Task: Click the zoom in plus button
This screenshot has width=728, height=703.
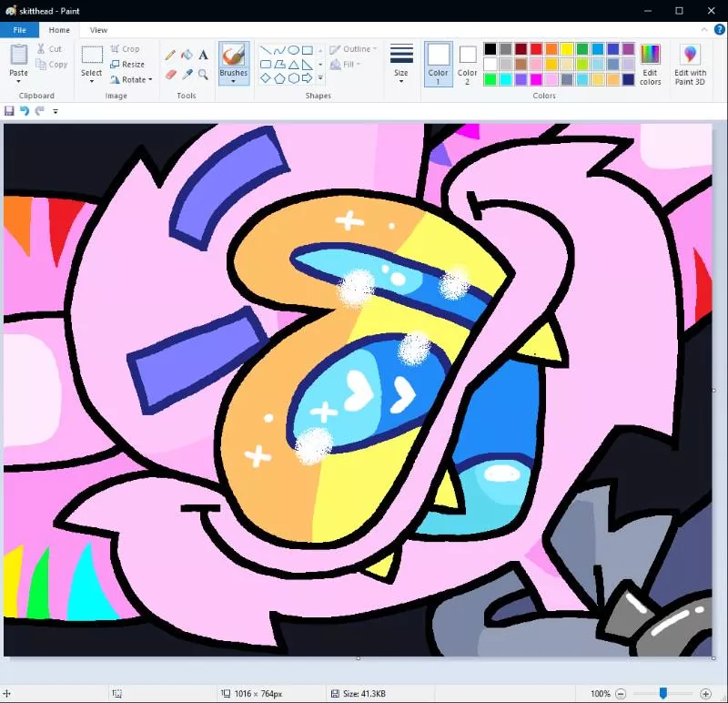Action: 706,694
